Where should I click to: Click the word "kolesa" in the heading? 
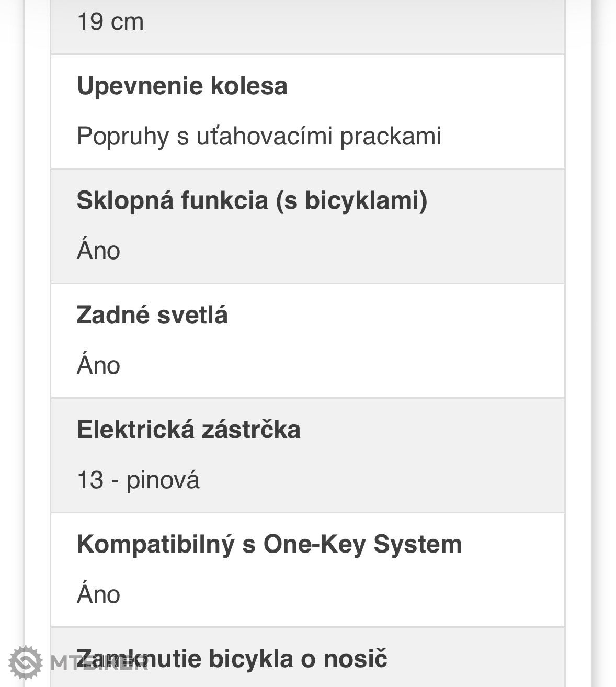pos(249,86)
